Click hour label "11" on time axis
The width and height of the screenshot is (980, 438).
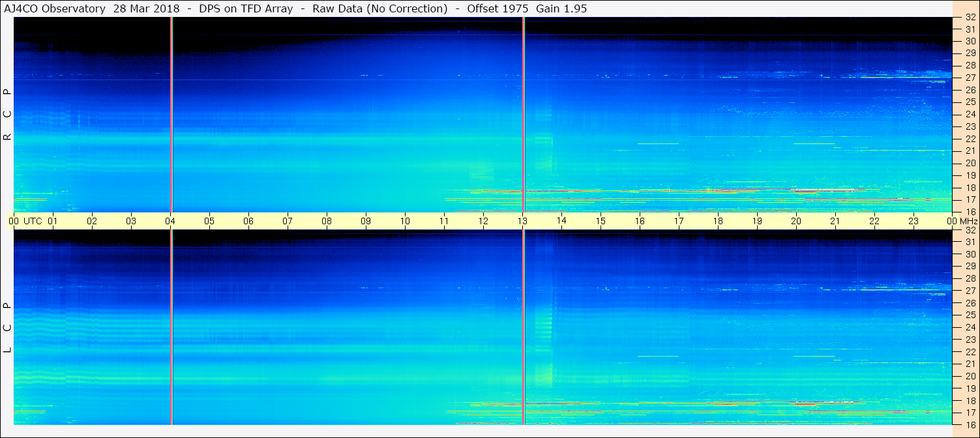pyautogui.click(x=444, y=221)
